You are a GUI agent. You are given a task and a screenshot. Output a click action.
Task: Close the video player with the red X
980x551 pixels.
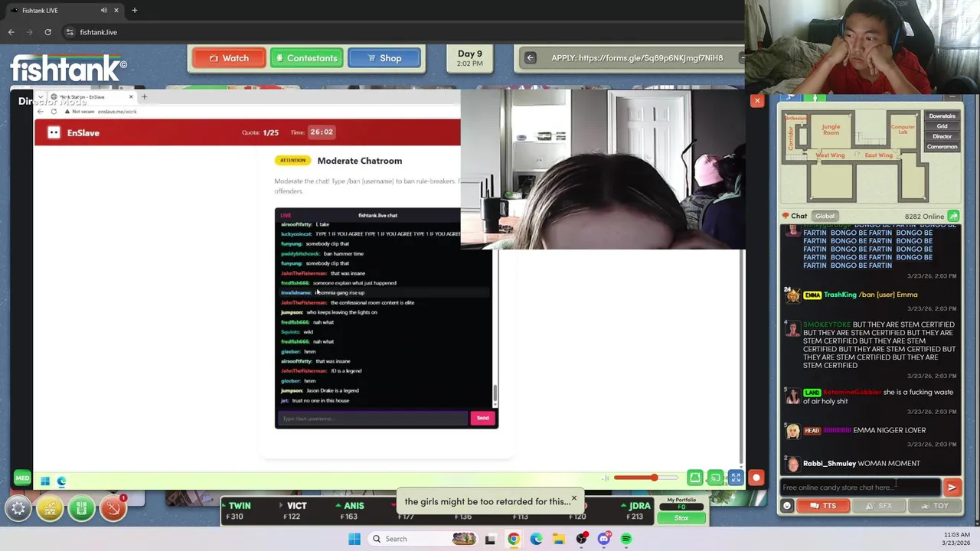click(x=757, y=100)
